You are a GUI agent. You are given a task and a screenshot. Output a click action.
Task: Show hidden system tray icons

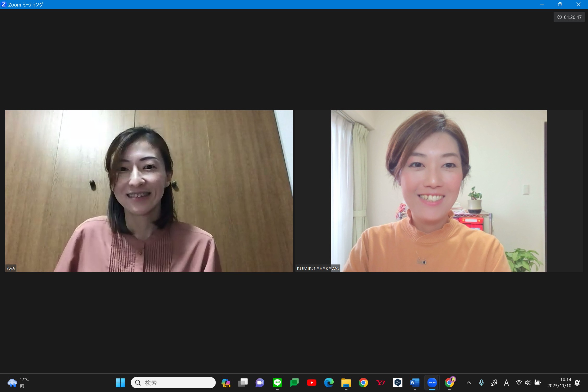point(469,383)
